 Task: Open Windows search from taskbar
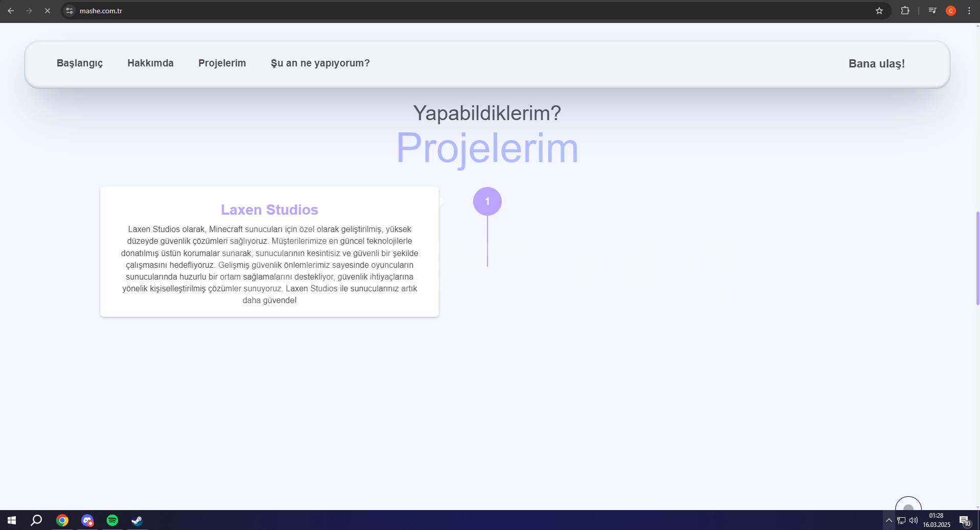36,520
